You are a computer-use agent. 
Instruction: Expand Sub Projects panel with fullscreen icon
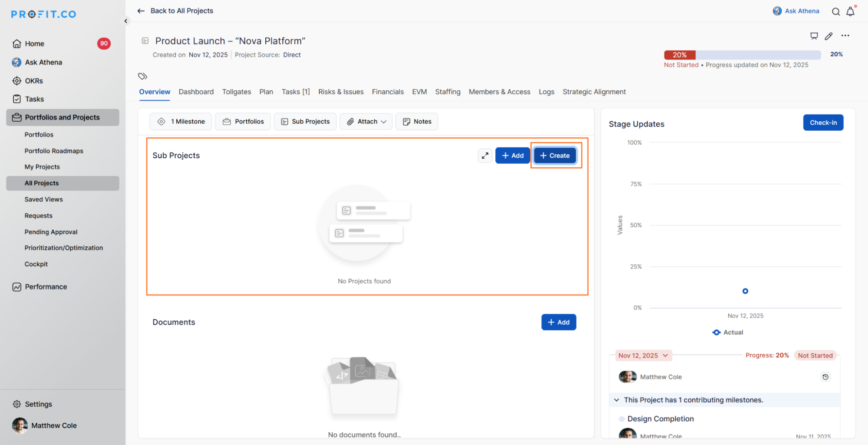[x=485, y=156]
